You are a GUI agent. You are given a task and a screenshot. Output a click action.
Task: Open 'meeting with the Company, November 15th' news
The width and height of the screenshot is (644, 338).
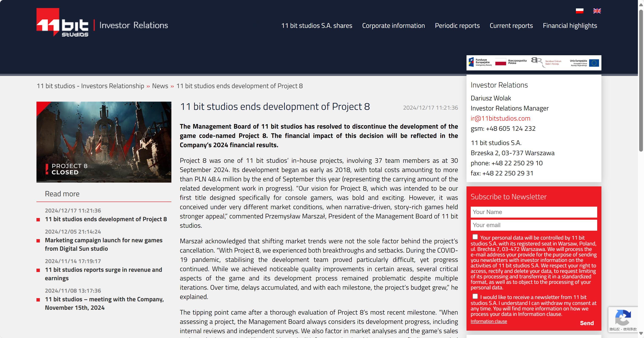104,303
